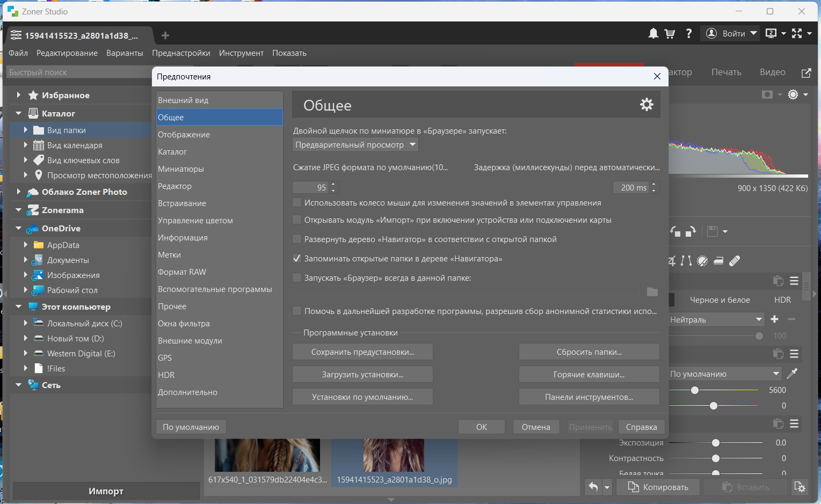Select the white balance eyedropper tool
Screen dimensions: 821x504
click(792, 374)
